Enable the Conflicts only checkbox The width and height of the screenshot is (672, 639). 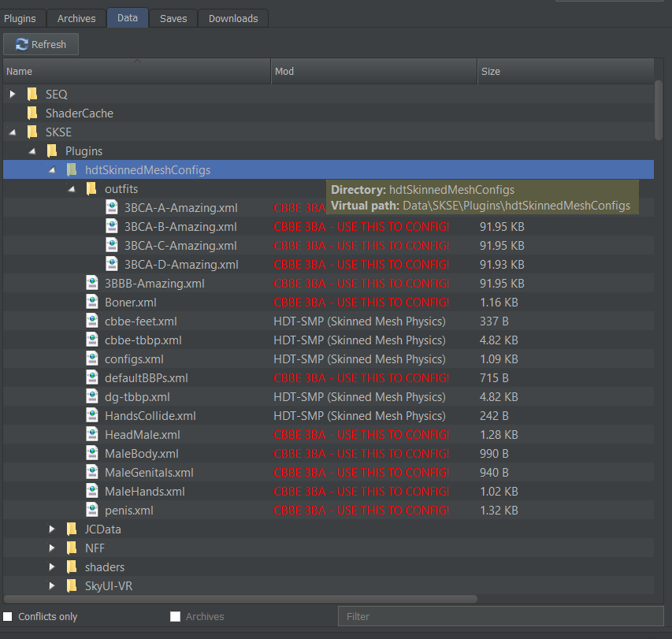pos(8,616)
